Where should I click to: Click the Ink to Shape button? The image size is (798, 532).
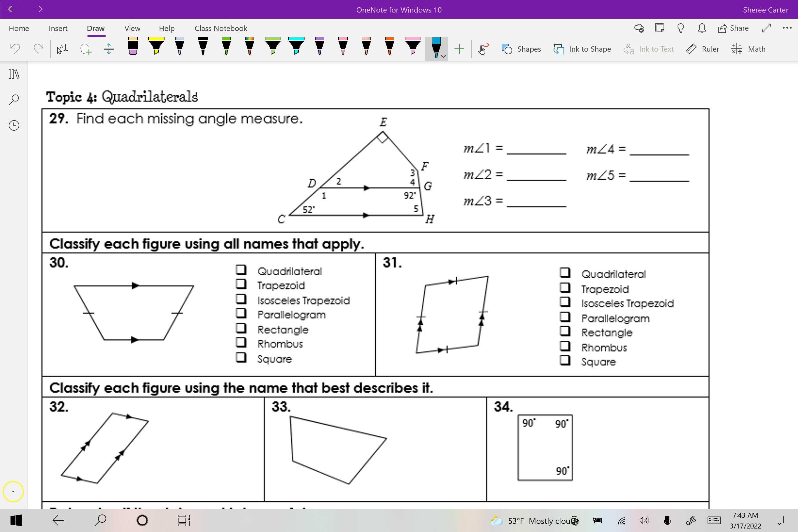click(582, 49)
